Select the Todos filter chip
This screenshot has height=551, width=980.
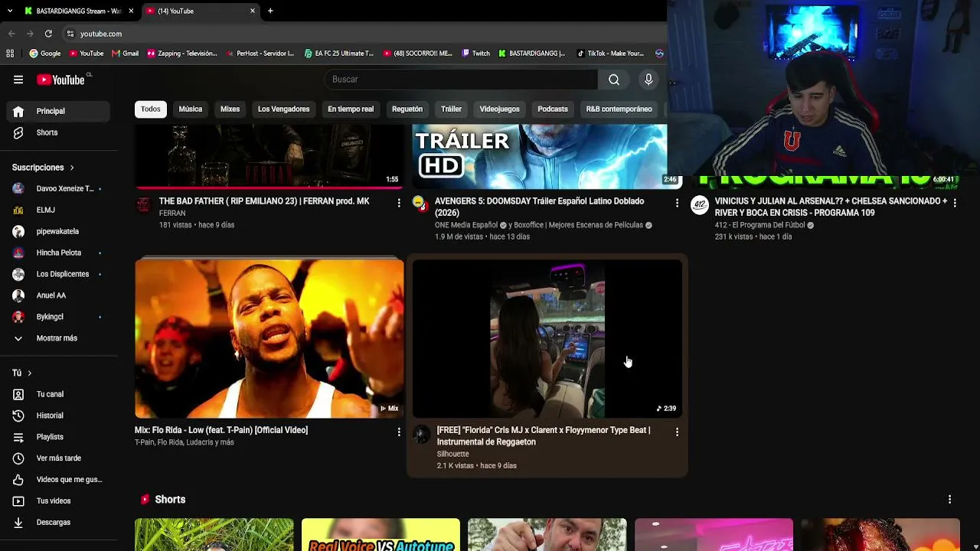click(x=151, y=109)
